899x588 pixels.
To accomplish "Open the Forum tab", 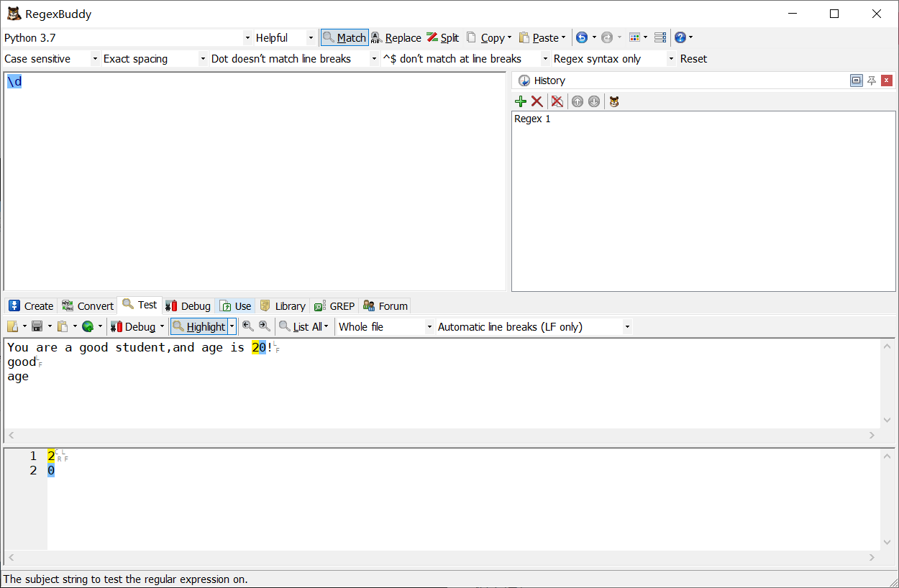I will [x=385, y=306].
